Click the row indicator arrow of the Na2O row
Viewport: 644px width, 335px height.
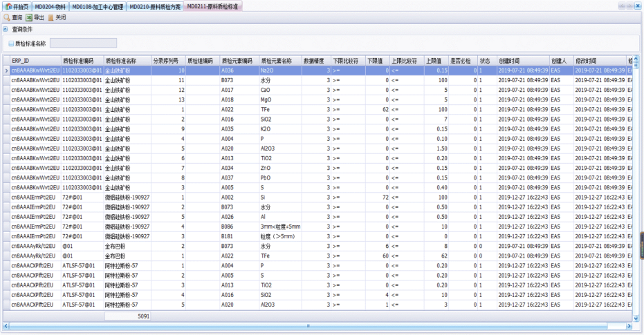7,70
